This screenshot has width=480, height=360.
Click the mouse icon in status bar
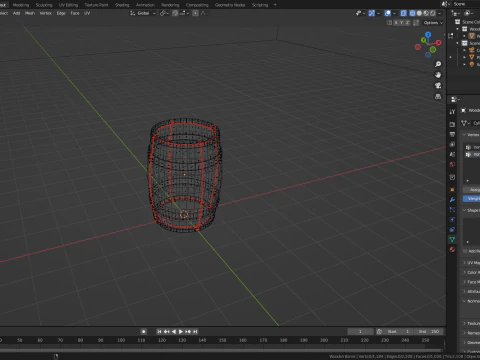point(56,356)
